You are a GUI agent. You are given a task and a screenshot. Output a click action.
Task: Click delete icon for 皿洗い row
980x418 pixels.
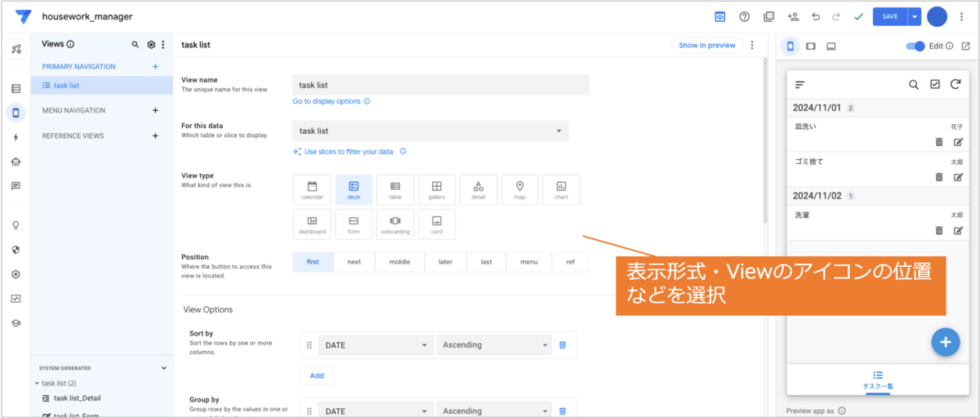pos(939,141)
